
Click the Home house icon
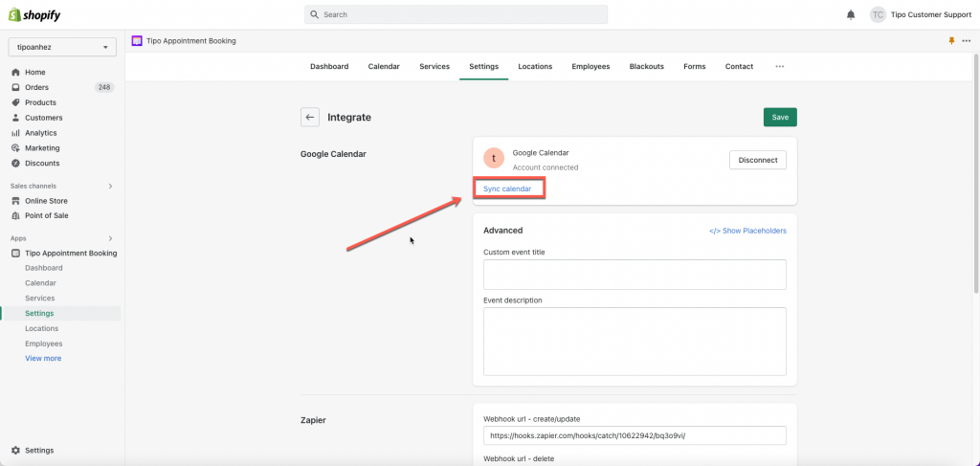[x=16, y=73]
